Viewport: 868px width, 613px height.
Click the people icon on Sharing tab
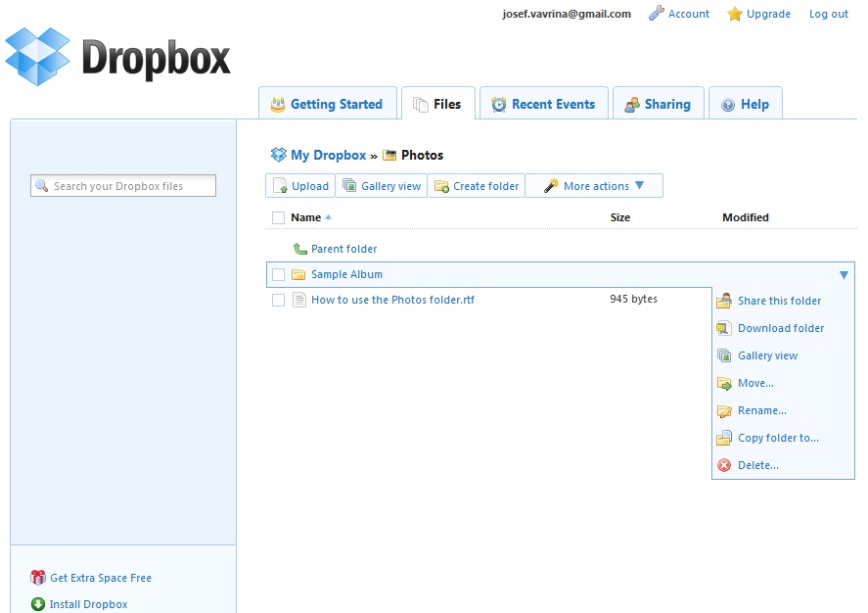coord(631,104)
